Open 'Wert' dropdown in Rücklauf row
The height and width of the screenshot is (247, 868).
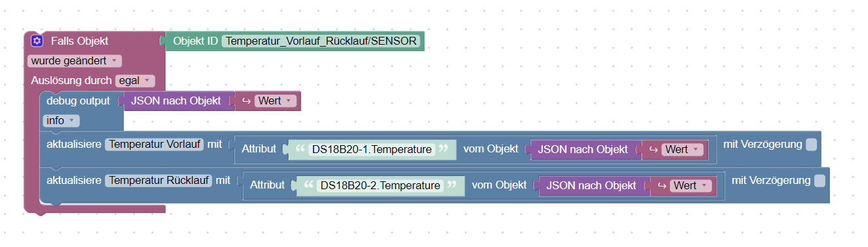691,186
